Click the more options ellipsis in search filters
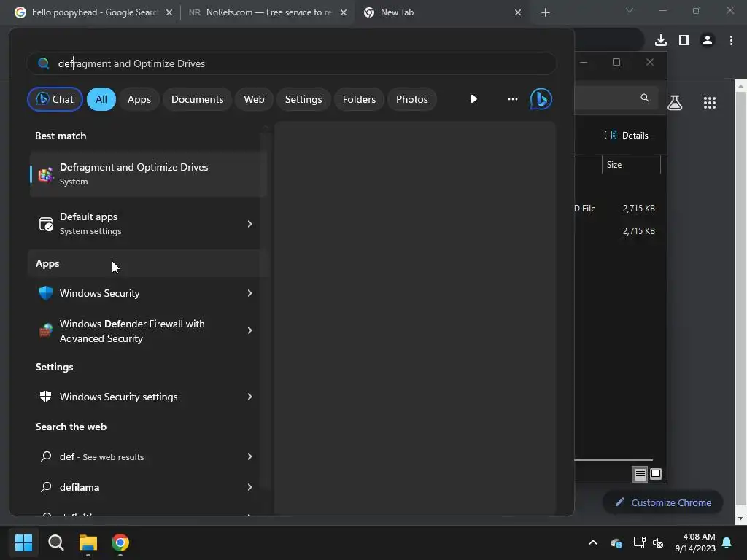The image size is (747, 560). click(x=513, y=99)
